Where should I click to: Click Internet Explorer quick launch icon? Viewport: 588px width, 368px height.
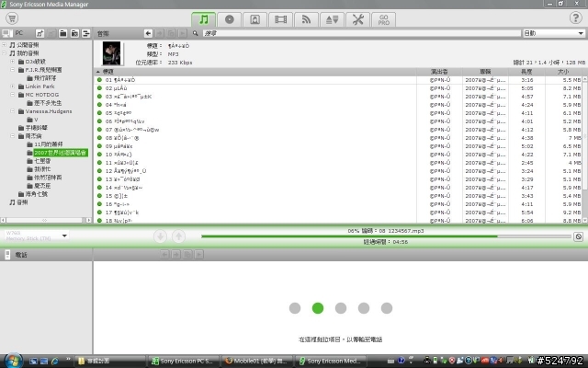[x=55, y=361]
